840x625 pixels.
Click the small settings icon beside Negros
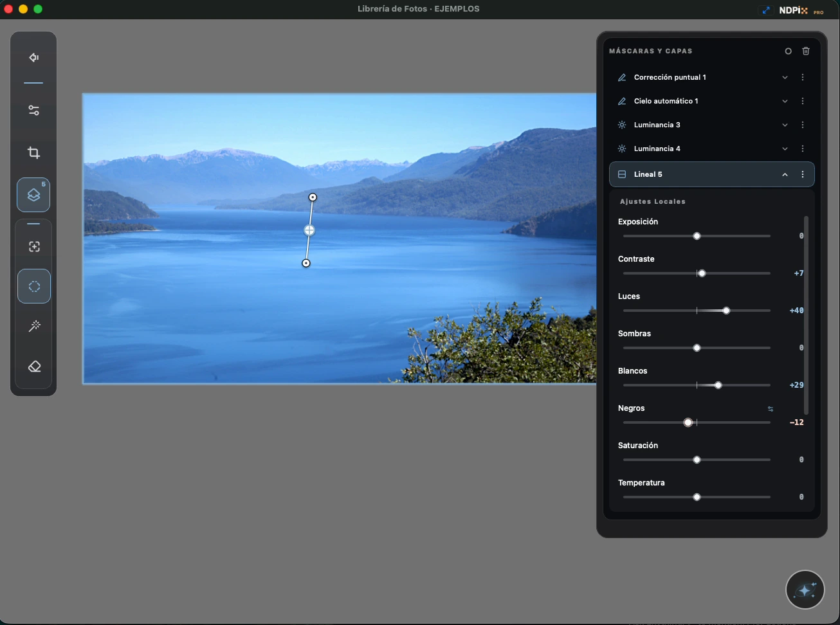point(771,409)
